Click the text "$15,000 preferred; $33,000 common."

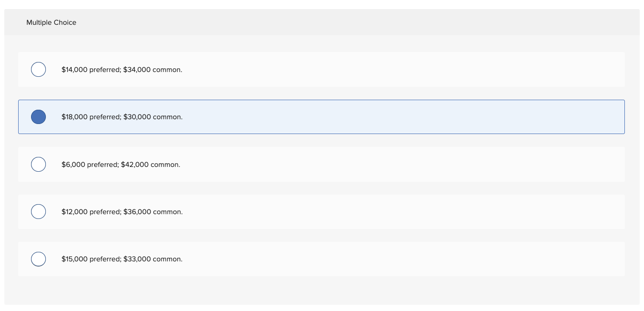click(x=122, y=259)
